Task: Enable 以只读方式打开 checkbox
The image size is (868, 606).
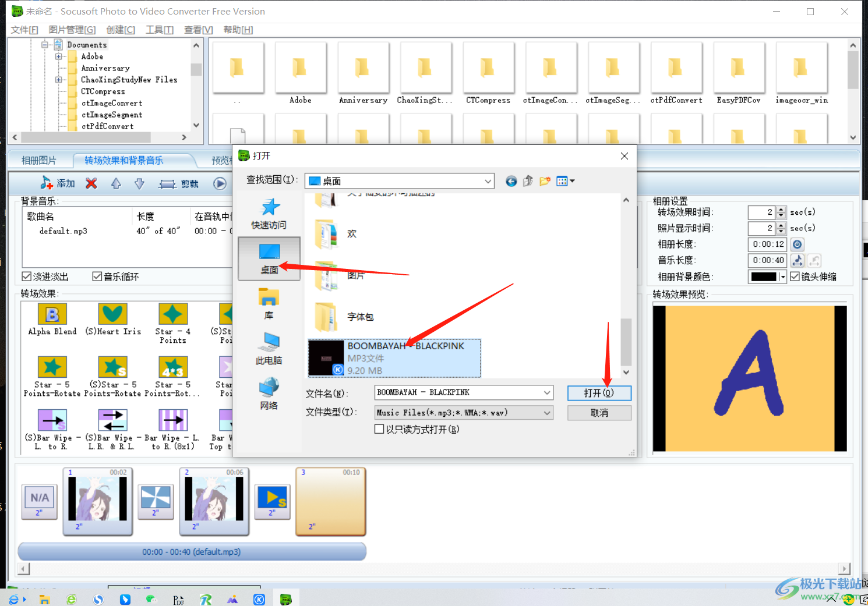Action: (x=379, y=429)
